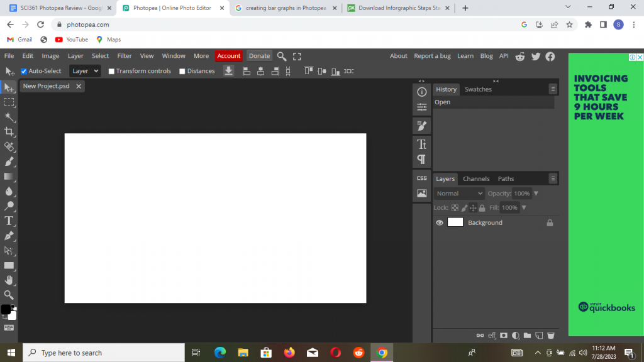Select the Crop tool
644x362 pixels.
9,132
